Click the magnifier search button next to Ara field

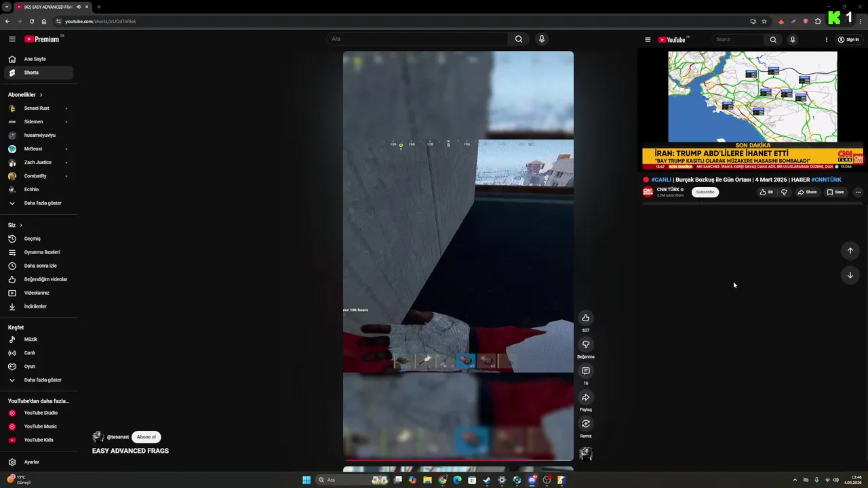[519, 39]
